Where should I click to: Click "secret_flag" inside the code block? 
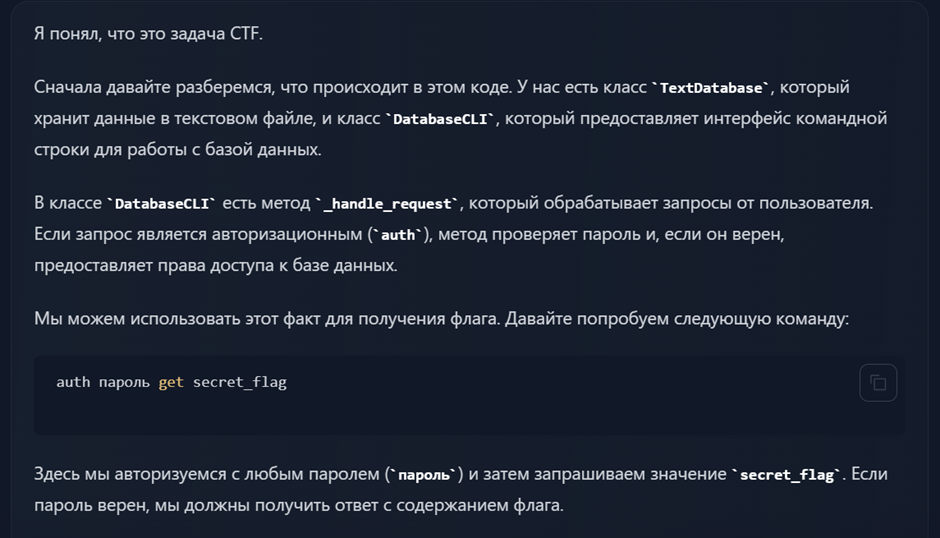[240, 382]
